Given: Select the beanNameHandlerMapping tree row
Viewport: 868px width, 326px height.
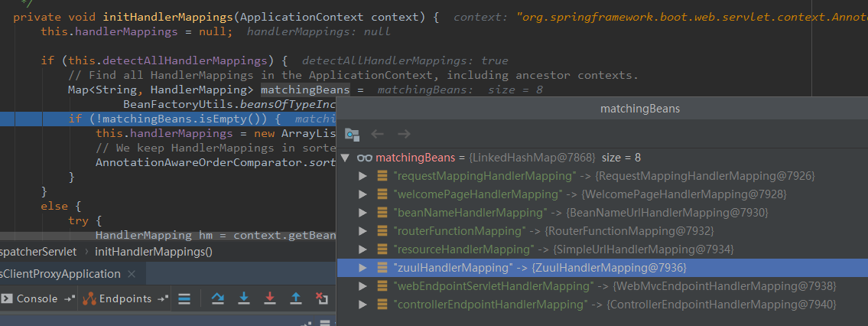Looking at the screenshot, I should point(603,213).
